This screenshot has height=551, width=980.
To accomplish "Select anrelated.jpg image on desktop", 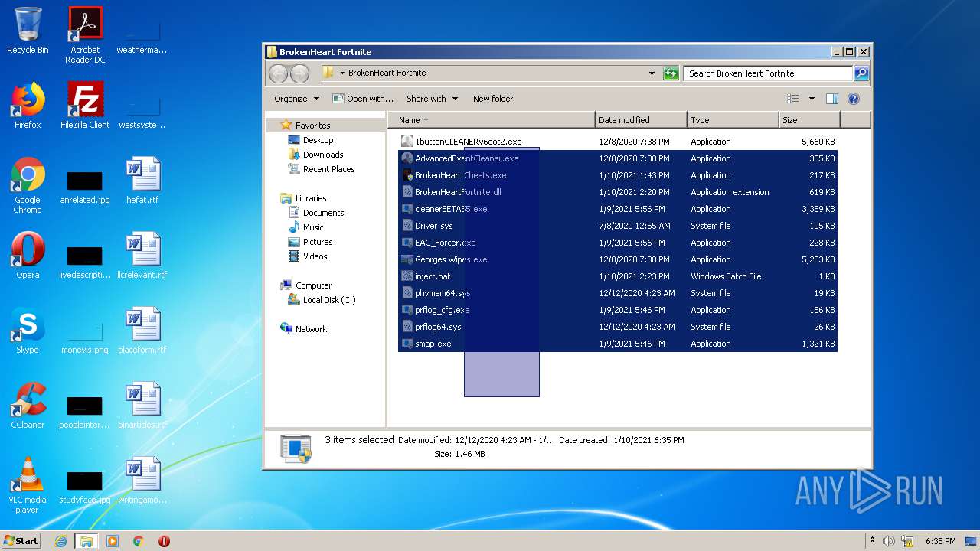I will 85,187.
